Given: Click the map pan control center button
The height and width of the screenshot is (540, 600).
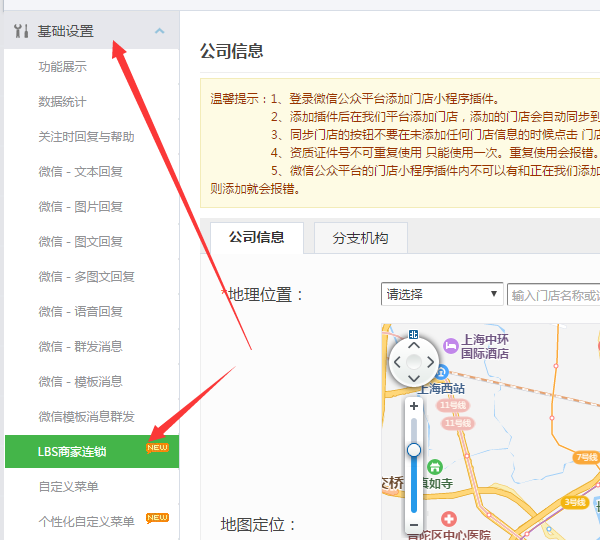Looking at the screenshot, I should [x=414, y=362].
